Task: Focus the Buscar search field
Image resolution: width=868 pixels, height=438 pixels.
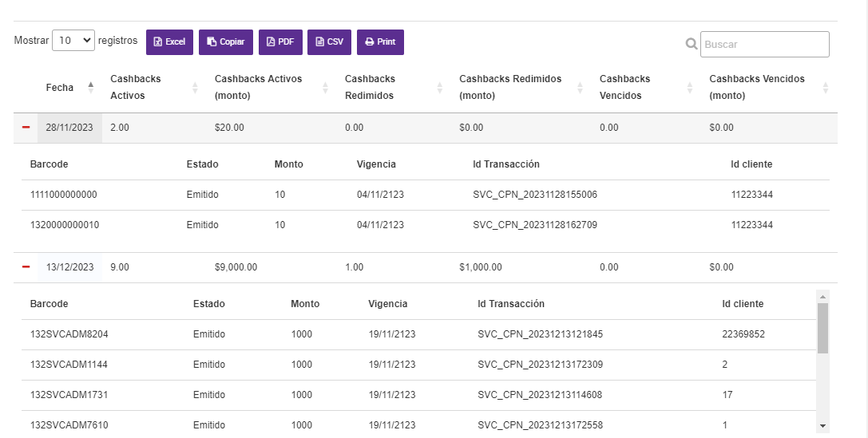Action: [764, 45]
